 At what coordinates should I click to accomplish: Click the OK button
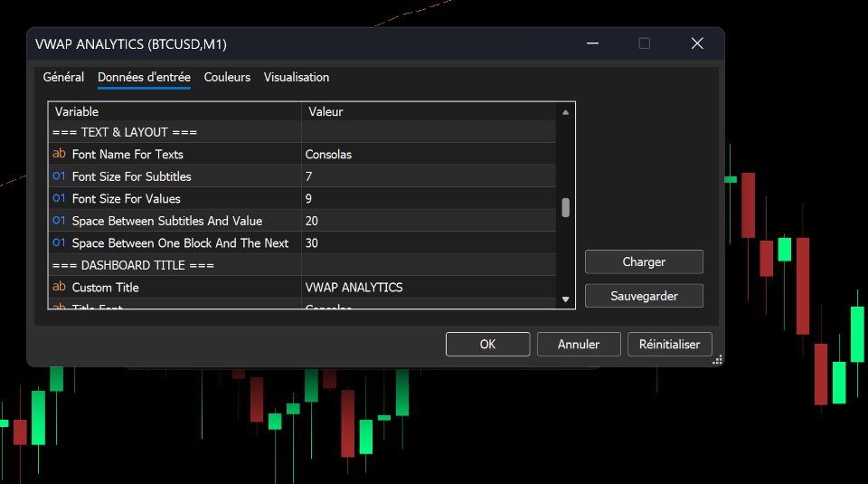(x=487, y=344)
